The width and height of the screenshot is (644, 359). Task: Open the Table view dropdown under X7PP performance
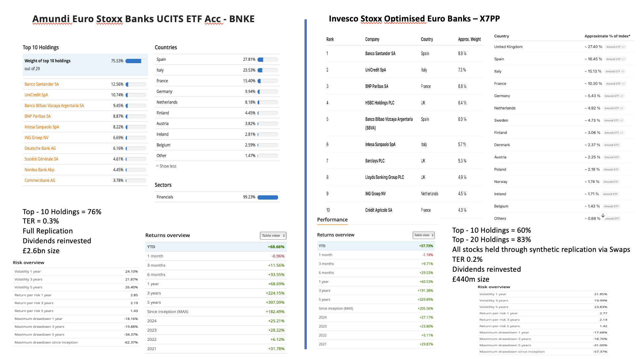pos(423,235)
